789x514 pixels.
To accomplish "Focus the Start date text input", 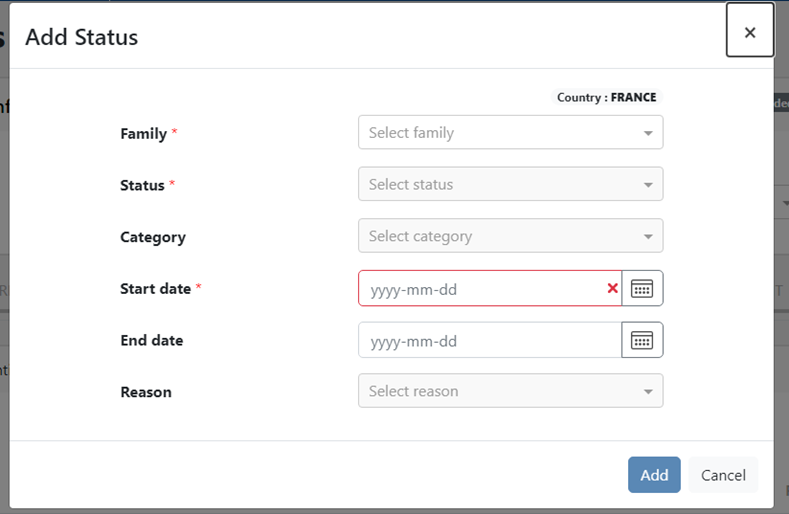I will pyautogui.click(x=480, y=289).
